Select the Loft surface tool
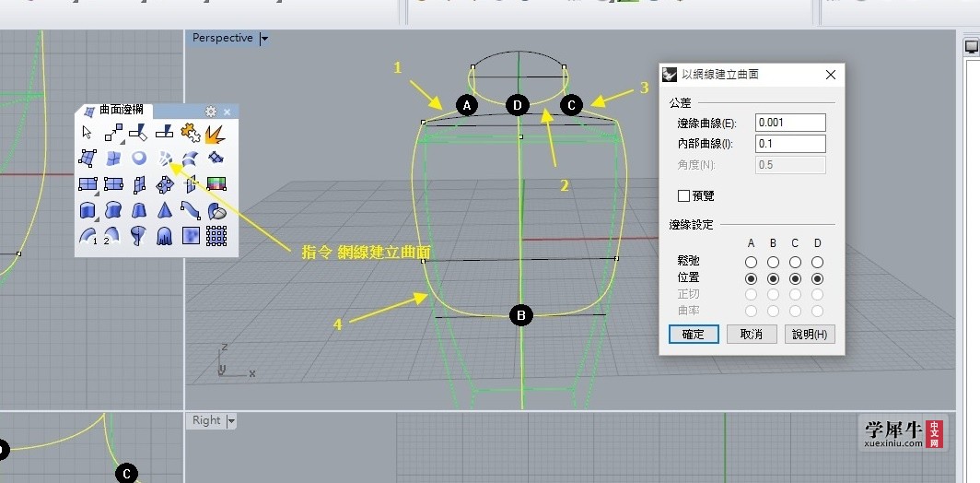Image resolution: width=980 pixels, height=483 pixels. (x=190, y=158)
